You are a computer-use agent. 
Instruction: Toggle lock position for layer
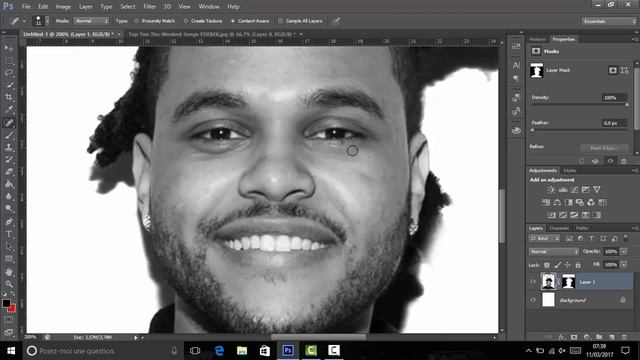(568, 265)
